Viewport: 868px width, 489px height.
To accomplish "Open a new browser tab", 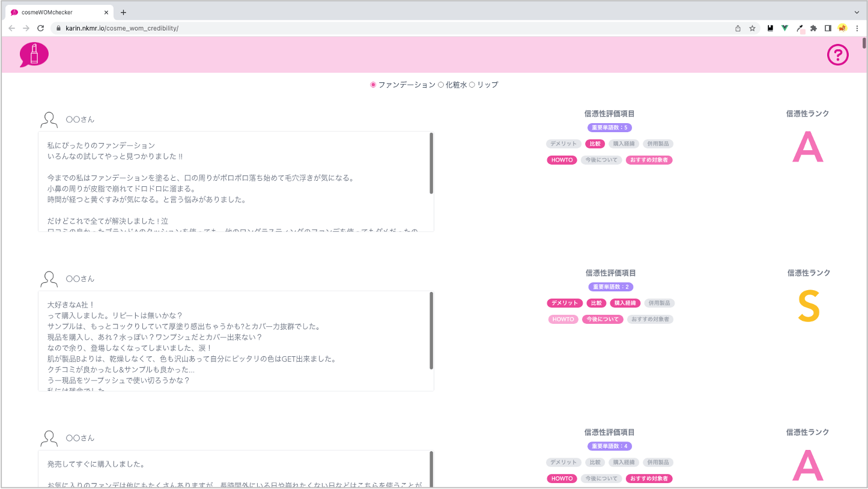I will (x=123, y=12).
